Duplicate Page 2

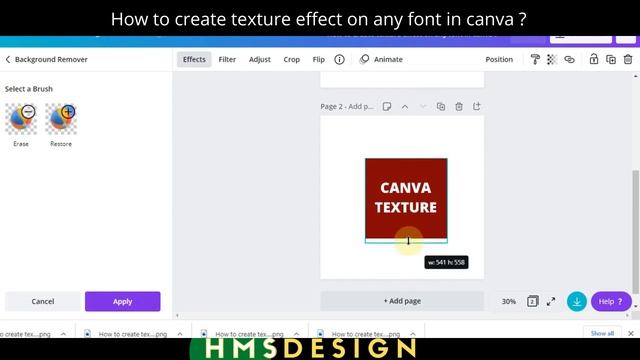[441, 107]
